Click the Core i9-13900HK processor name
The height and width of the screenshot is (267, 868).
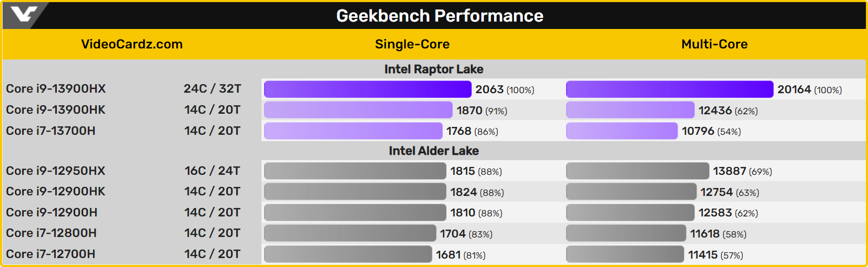pyautogui.click(x=56, y=110)
